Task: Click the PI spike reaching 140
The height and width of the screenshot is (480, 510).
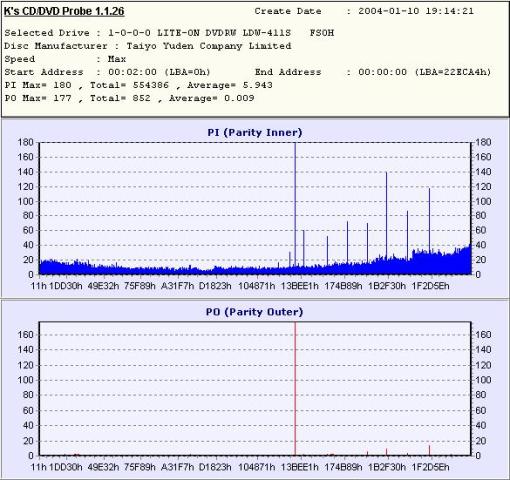Action: (x=386, y=222)
